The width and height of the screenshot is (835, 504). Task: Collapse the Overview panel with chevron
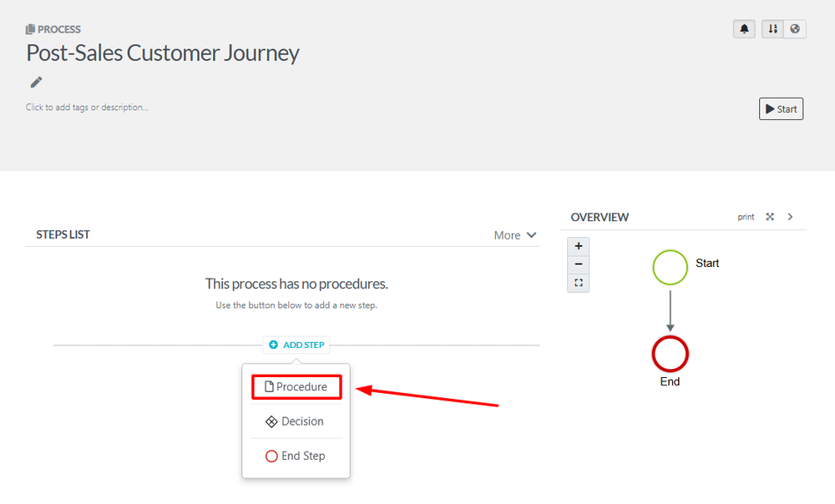[790, 217]
